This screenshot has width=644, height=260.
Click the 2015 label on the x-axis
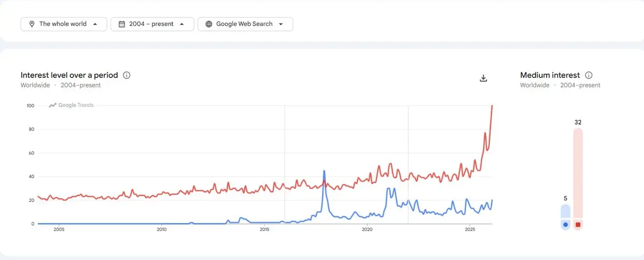click(x=265, y=230)
